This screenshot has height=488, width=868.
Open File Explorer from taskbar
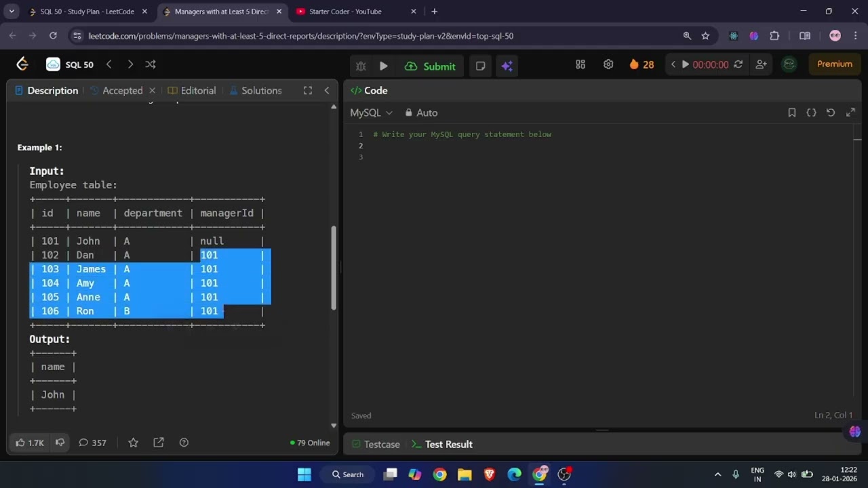click(x=465, y=474)
